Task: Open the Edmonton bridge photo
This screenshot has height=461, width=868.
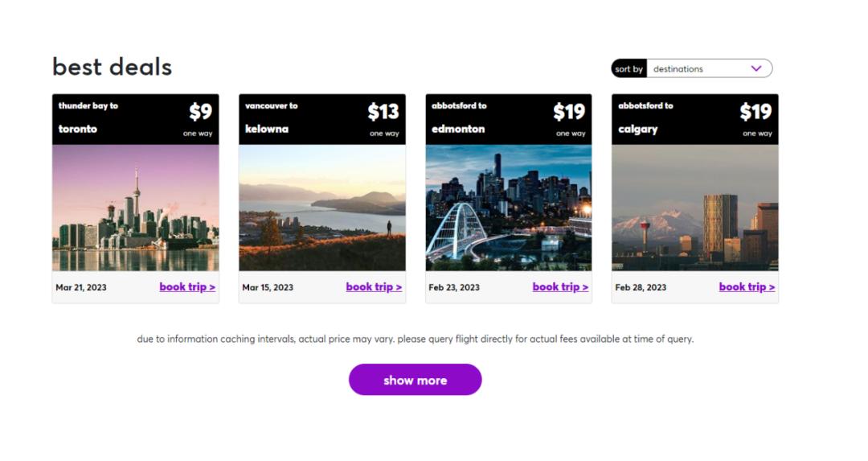Action: click(x=509, y=208)
